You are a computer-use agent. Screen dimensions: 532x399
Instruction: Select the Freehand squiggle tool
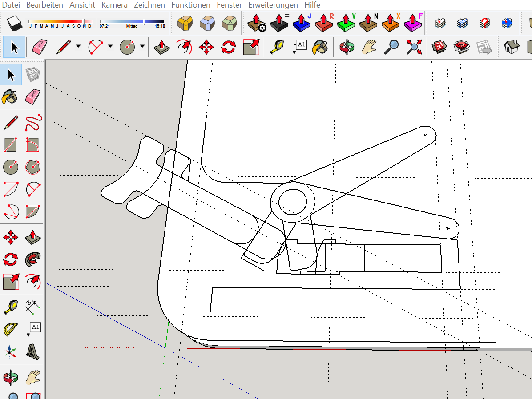pos(33,123)
